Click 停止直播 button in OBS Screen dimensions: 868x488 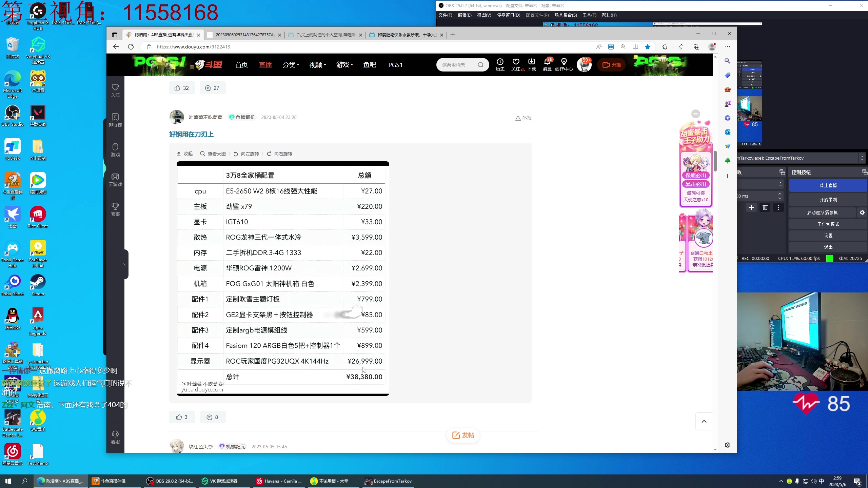828,185
